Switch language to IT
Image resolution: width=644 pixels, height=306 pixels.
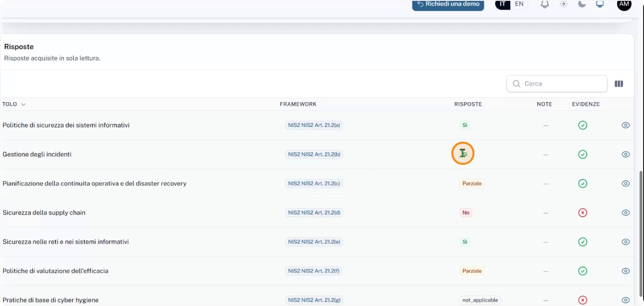[x=503, y=4]
